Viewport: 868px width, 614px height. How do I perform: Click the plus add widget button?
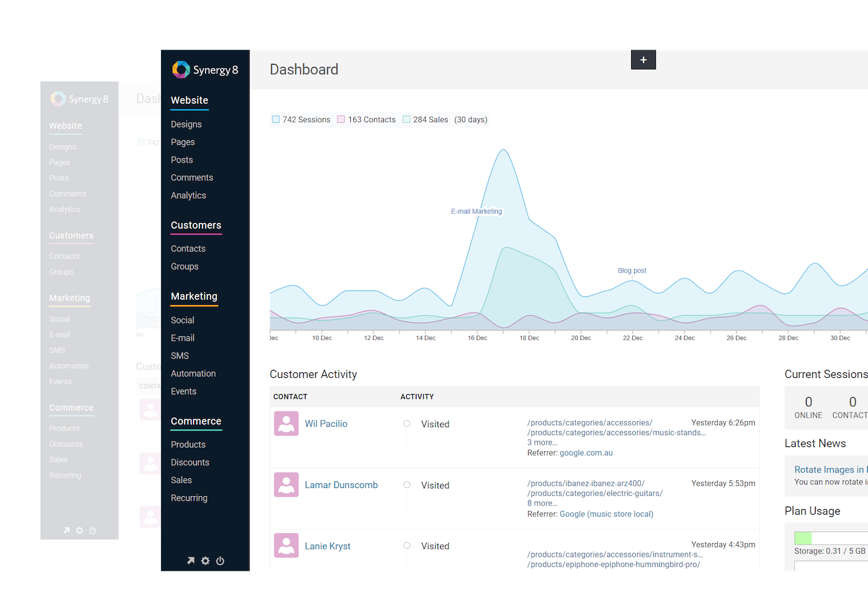point(643,60)
